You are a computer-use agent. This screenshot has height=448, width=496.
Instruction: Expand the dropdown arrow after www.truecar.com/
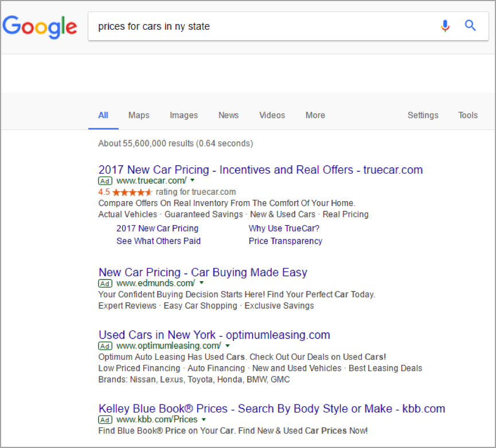tap(192, 180)
